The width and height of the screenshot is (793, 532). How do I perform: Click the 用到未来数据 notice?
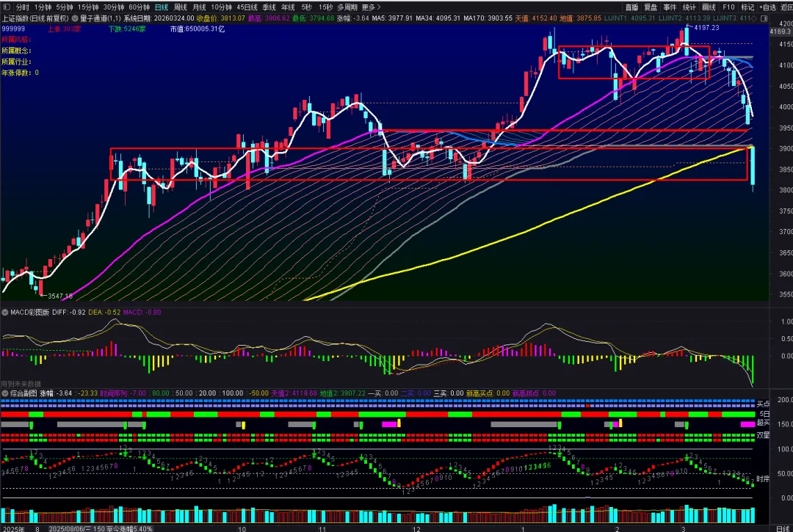(21, 384)
